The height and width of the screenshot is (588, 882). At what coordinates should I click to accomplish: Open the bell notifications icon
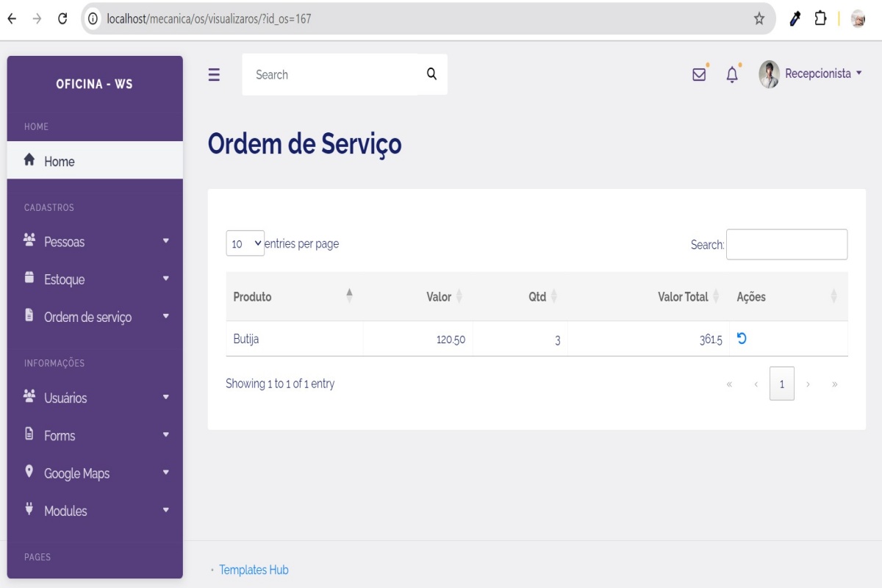pos(732,74)
